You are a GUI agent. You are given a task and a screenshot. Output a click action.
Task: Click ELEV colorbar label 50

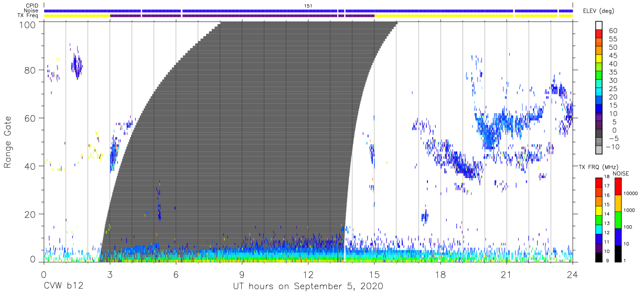click(x=612, y=48)
